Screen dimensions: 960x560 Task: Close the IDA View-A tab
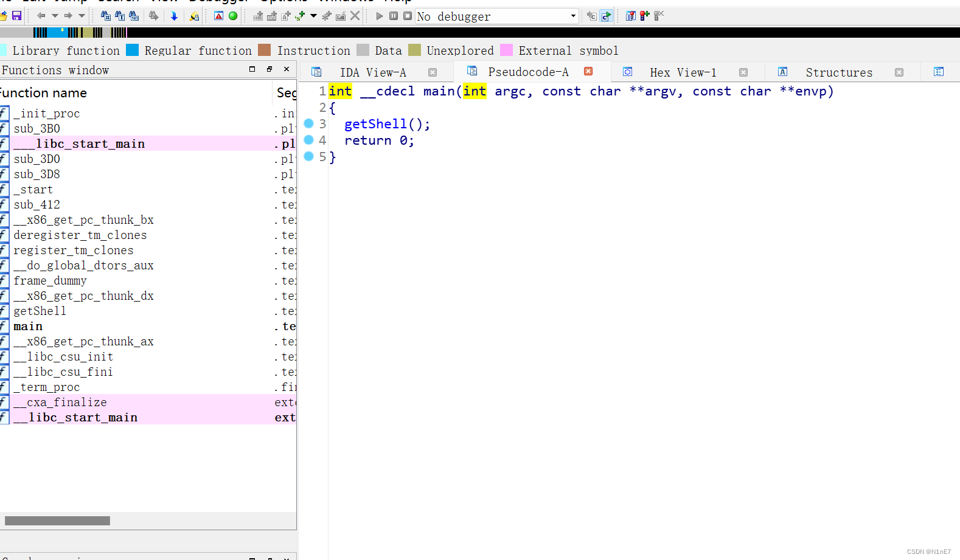click(433, 72)
